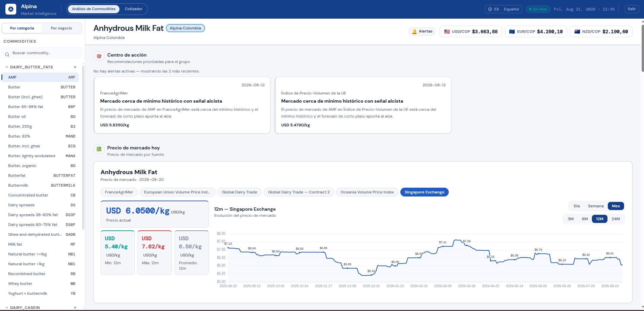Select Mes chart granularity
Viewport: 644px width, 311px height.
click(616, 206)
